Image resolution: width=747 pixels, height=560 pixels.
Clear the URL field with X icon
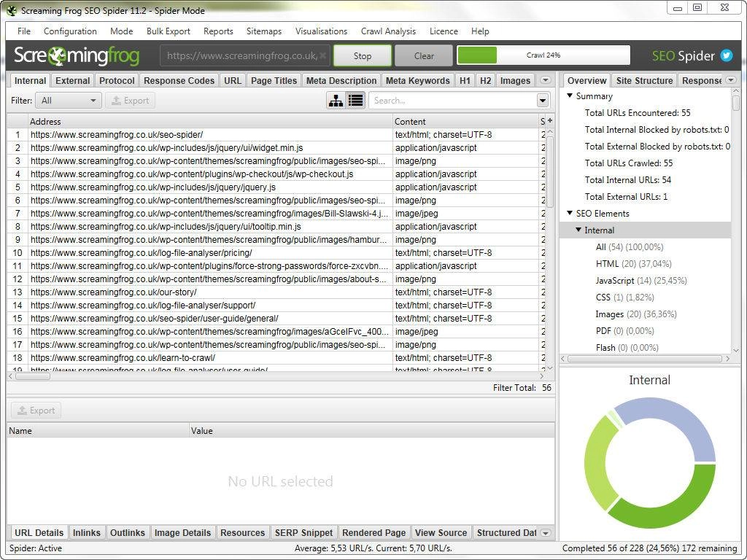click(x=323, y=55)
